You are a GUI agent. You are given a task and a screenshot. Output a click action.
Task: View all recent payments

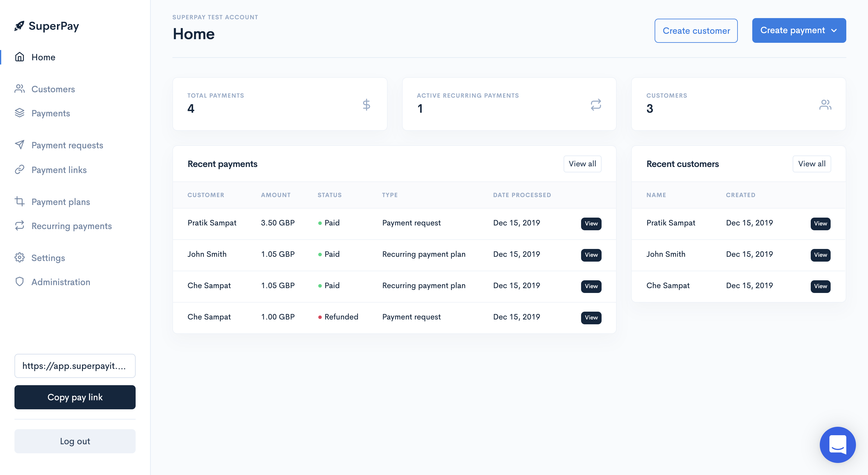(x=582, y=164)
